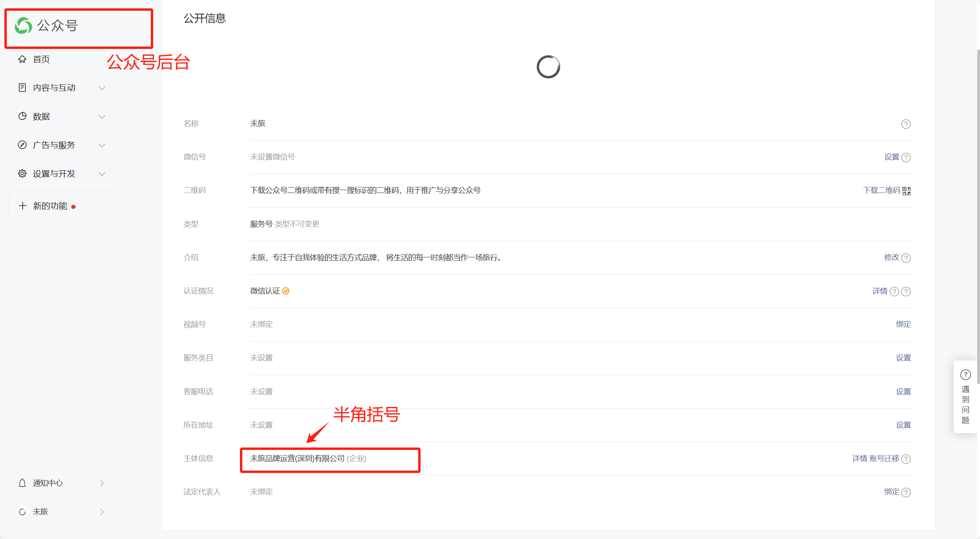Open 通知中心 bell icon
Screen dimensions: 980x539
click(x=22, y=483)
